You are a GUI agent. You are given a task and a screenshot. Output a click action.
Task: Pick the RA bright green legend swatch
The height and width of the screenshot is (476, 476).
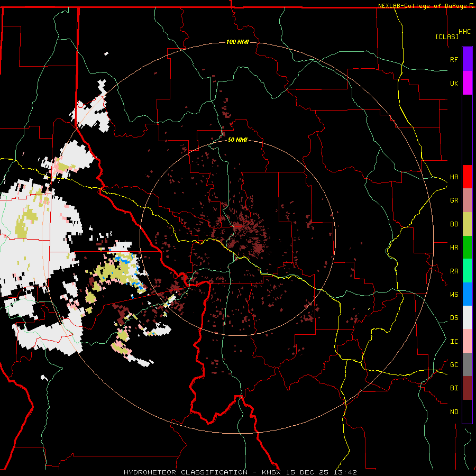pos(467,271)
